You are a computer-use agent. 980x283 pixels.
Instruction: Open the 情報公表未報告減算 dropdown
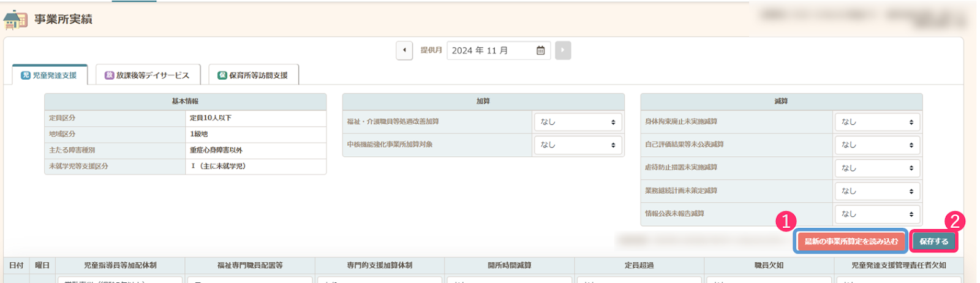[x=877, y=214]
